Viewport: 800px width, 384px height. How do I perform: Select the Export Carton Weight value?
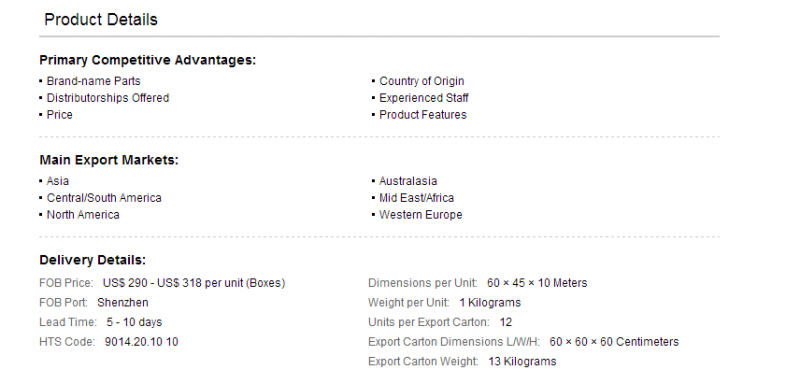coord(522,362)
